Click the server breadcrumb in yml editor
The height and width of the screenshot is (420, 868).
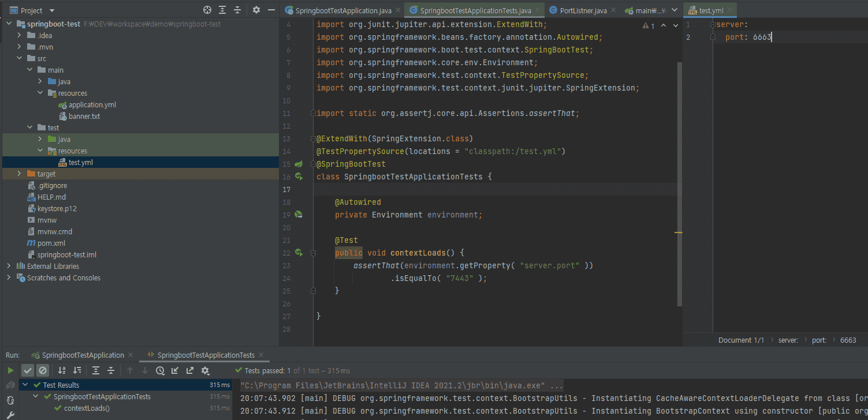coord(788,340)
